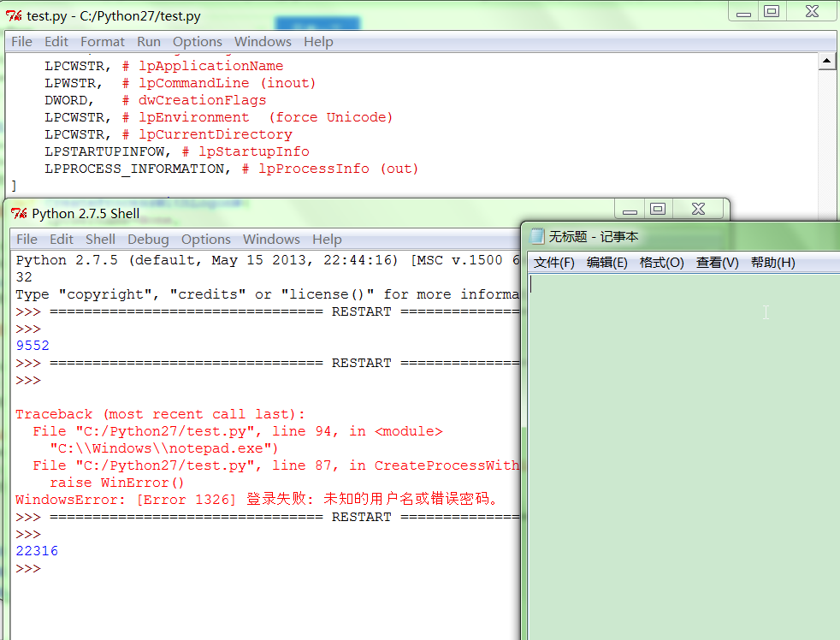840x640 pixels.
Task: Click output value 9552 in the shell
Action: (x=33, y=346)
